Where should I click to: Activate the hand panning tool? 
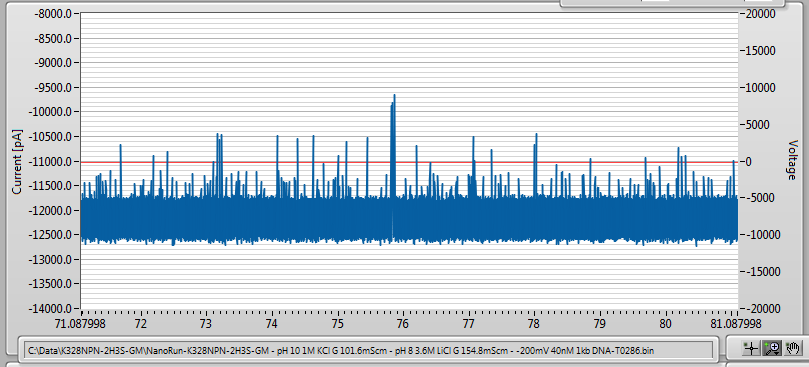[x=792, y=349]
